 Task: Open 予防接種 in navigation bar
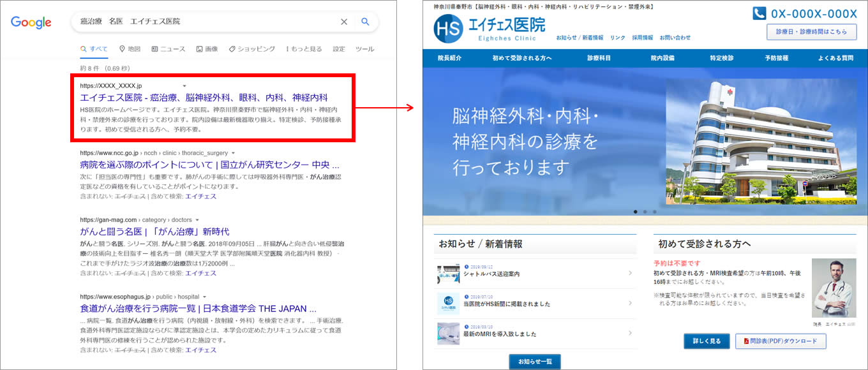776,58
